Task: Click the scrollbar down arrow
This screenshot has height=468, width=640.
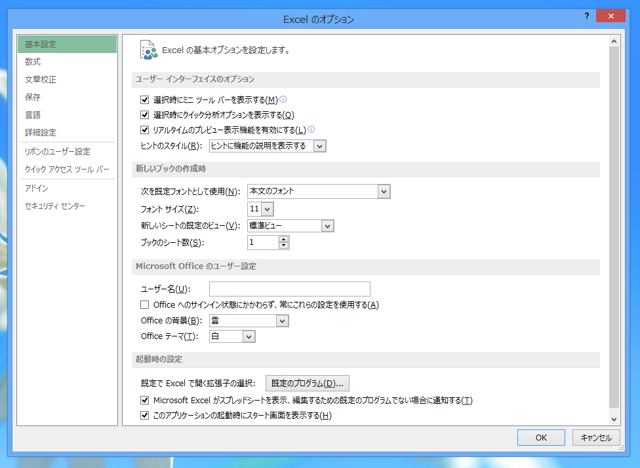Action: click(x=614, y=419)
